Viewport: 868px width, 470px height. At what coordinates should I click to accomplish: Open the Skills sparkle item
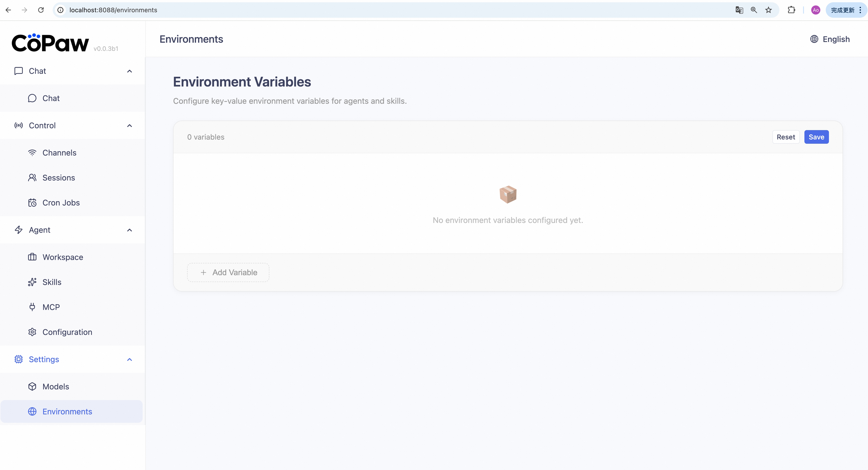point(52,282)
